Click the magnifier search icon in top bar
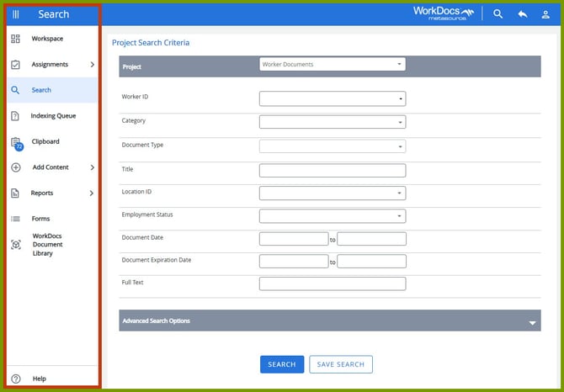This screenshot has width=564, height=392. [497, 14]
